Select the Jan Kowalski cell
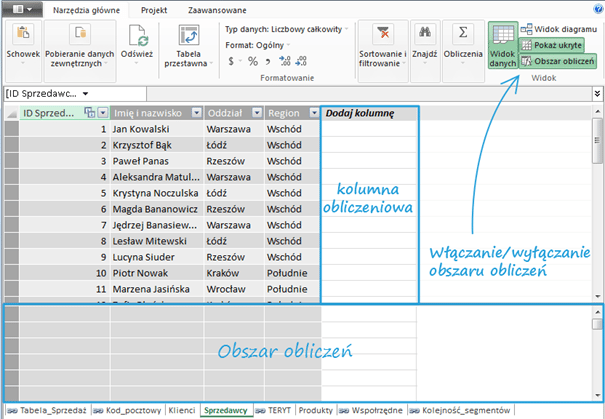 pyautogui.click(x=155, y=130)
